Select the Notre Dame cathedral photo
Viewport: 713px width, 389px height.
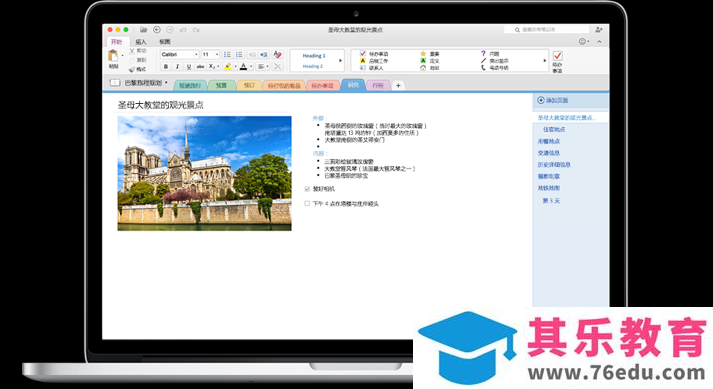(x=205, y=173)
